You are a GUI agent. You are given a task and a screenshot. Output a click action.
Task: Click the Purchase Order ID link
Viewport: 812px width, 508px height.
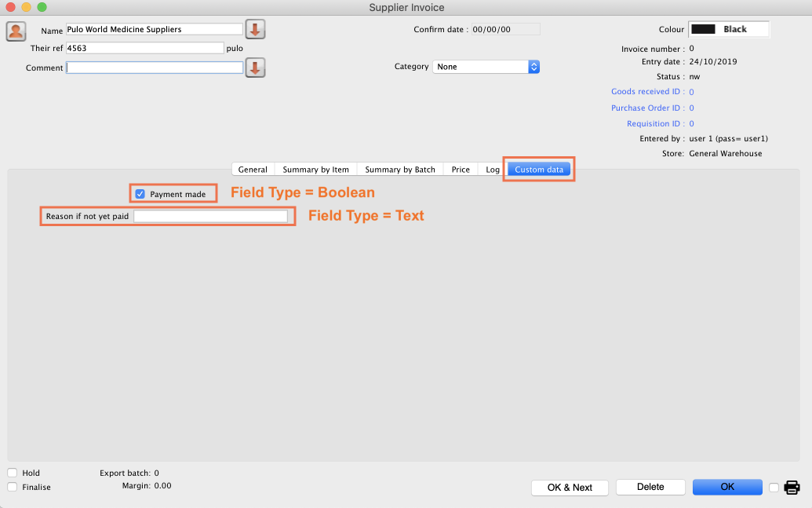point(647,108)
